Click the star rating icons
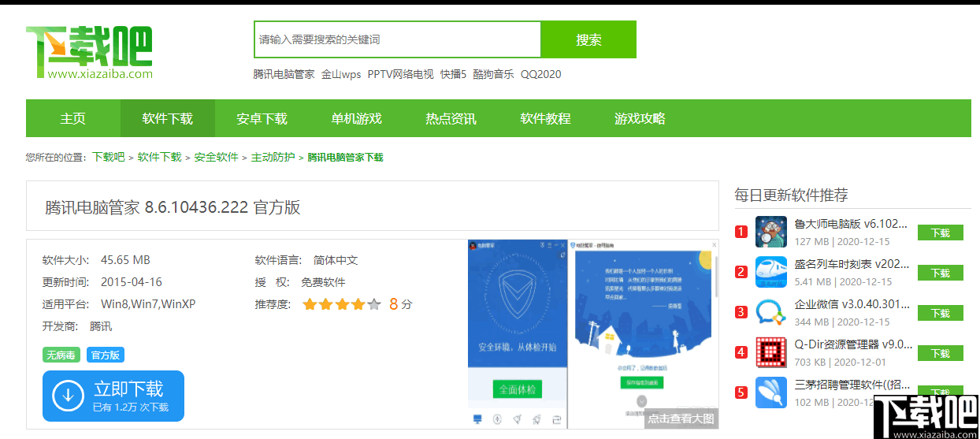 coord(341,304)
